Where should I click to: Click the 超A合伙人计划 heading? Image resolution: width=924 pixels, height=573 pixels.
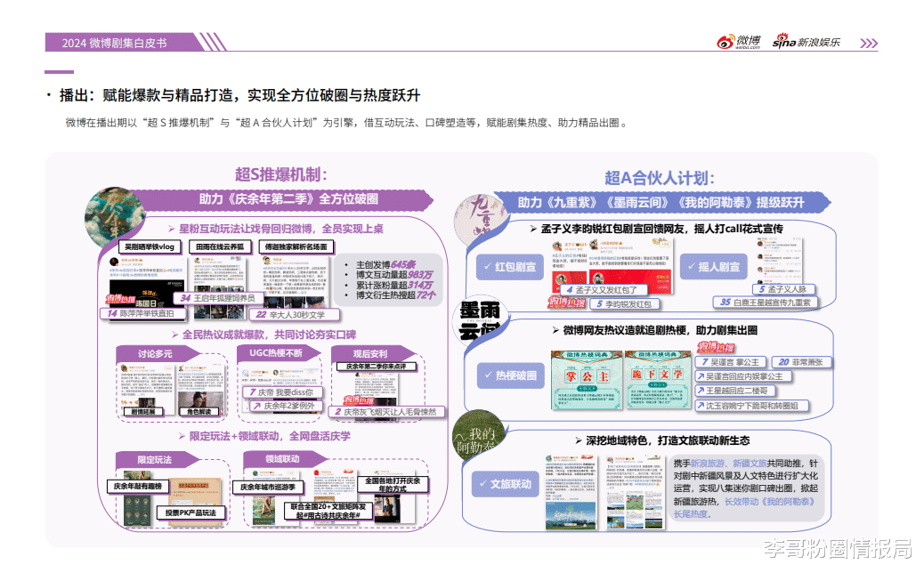click(660, 178)
